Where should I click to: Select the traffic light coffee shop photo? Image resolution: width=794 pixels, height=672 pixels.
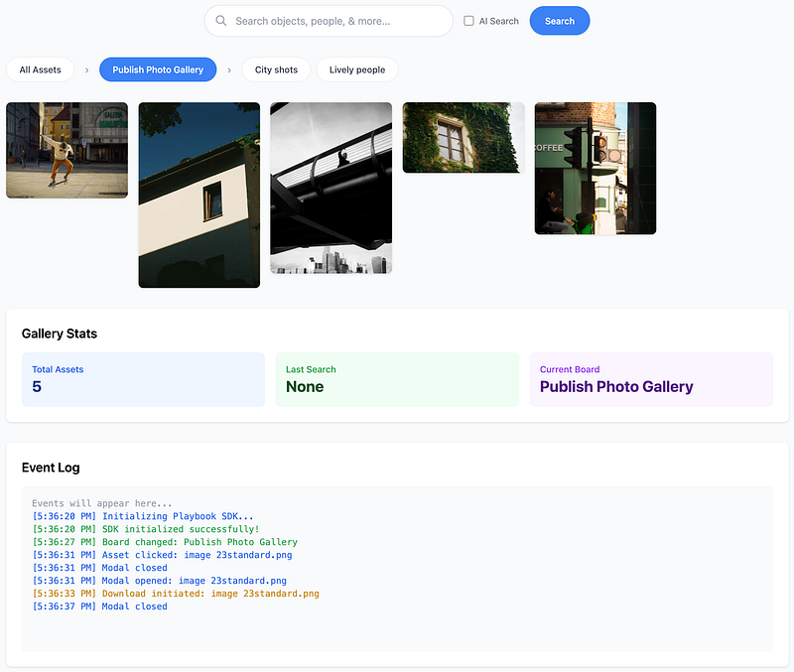click(x=595, y=168)
